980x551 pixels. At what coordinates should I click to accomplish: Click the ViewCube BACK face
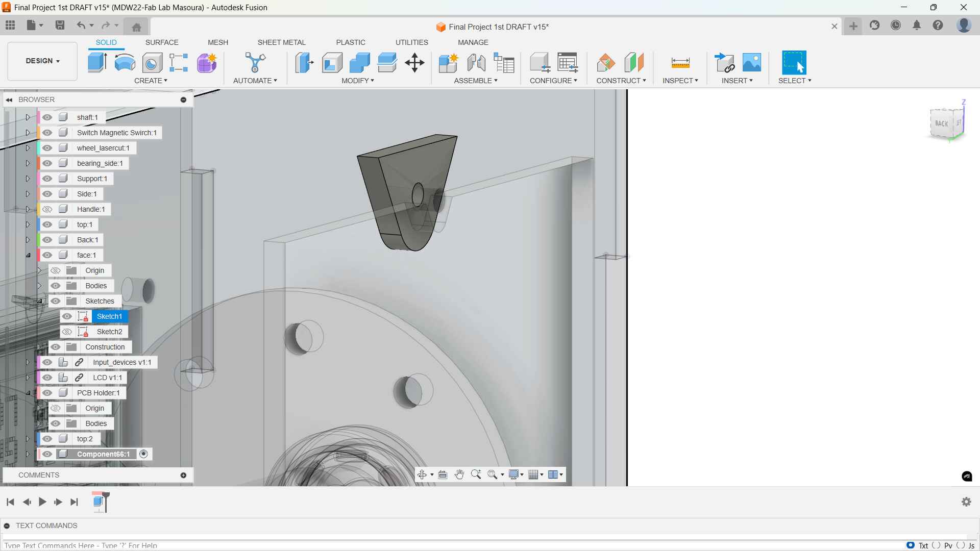pyautogui.click(x=942, y=123)
